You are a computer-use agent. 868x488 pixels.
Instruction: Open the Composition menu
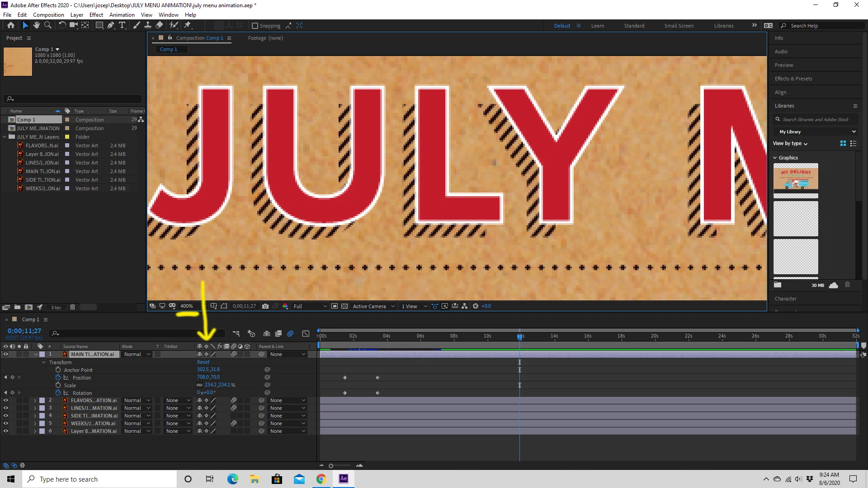(x=48, y=14)
